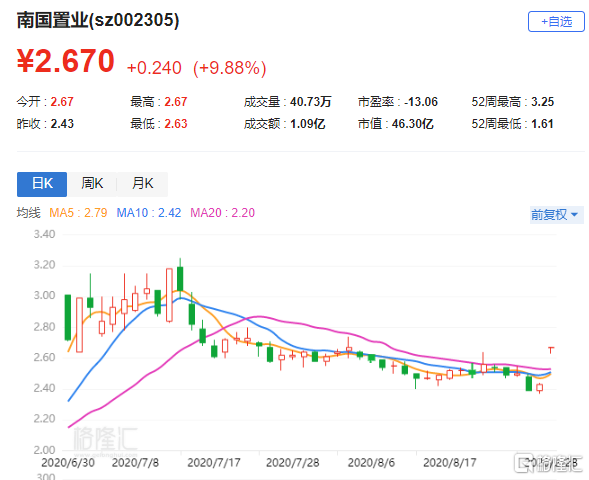This screenshot has width=589, height=480.
Task: Click the (+9.88%) percentage change
Action: pyautogui.click(x=230, y=68)
